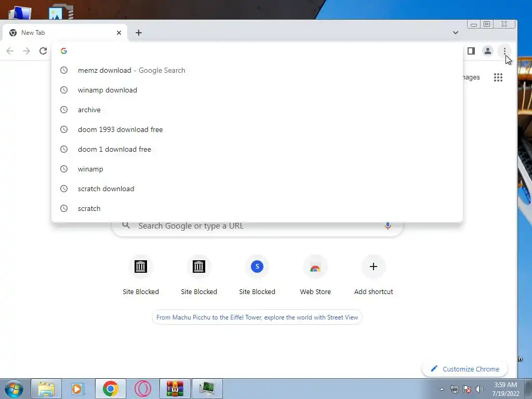The width and height of the screenshot is (532, 399).
Task: Open the Street View promo link
Action: point(257,317)
